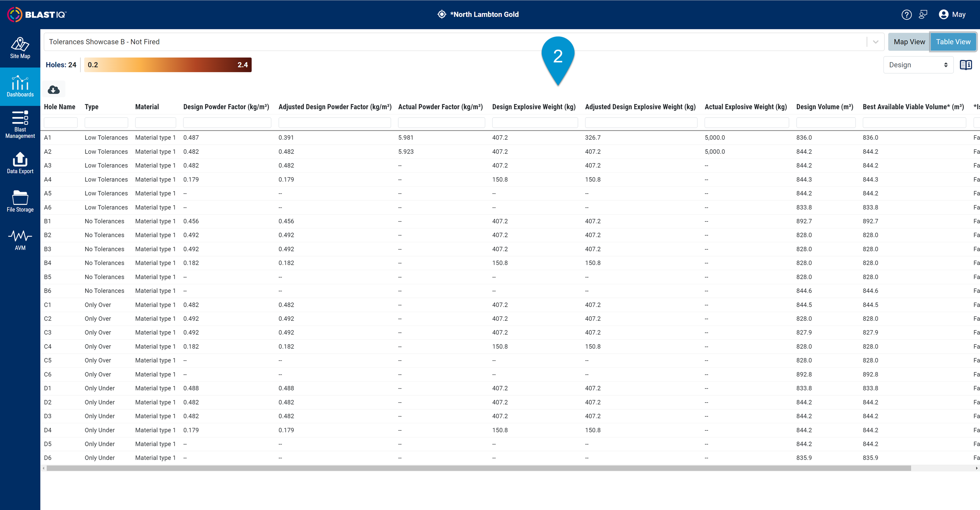
Task: Click the Hole Name filter input field
Action: click(x=60, y=122)
